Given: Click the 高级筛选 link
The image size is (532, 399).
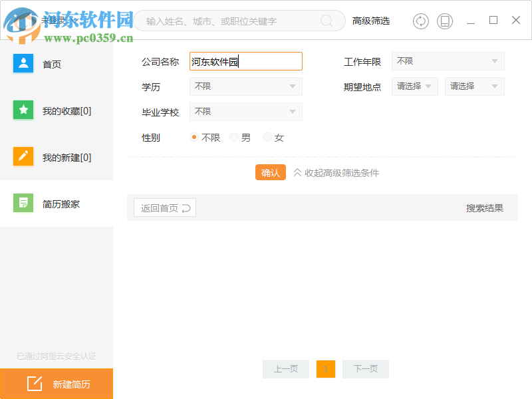Looking at the screenshot, I should click(x=371, y=21).
